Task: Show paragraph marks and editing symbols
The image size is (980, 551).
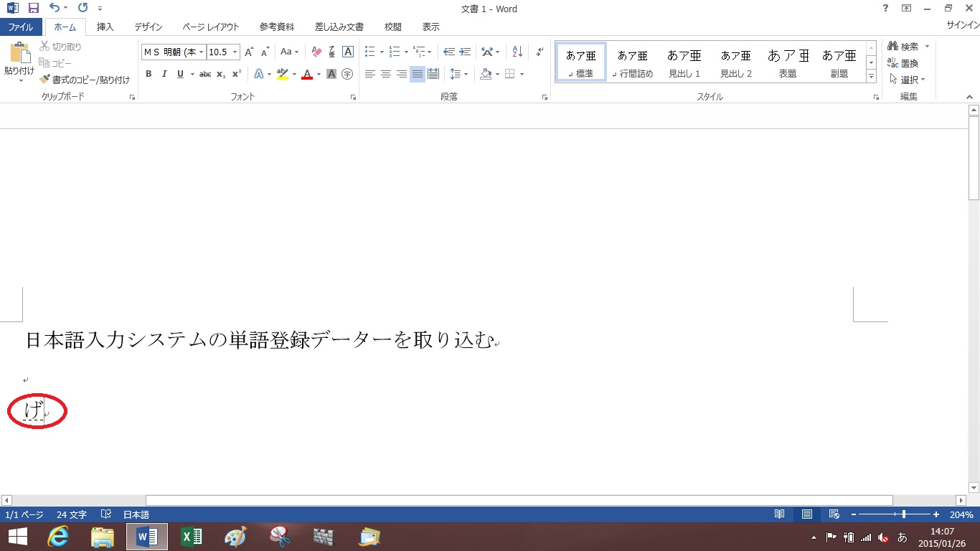Action: 540,52
